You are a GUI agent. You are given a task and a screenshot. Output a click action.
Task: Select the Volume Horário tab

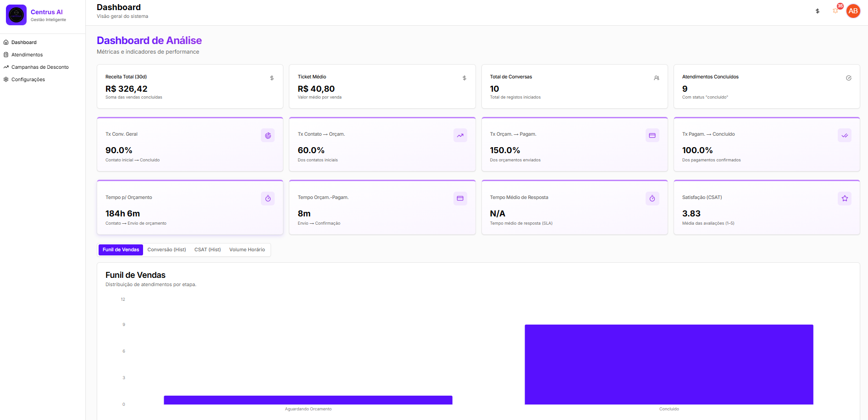pos(247,249)
